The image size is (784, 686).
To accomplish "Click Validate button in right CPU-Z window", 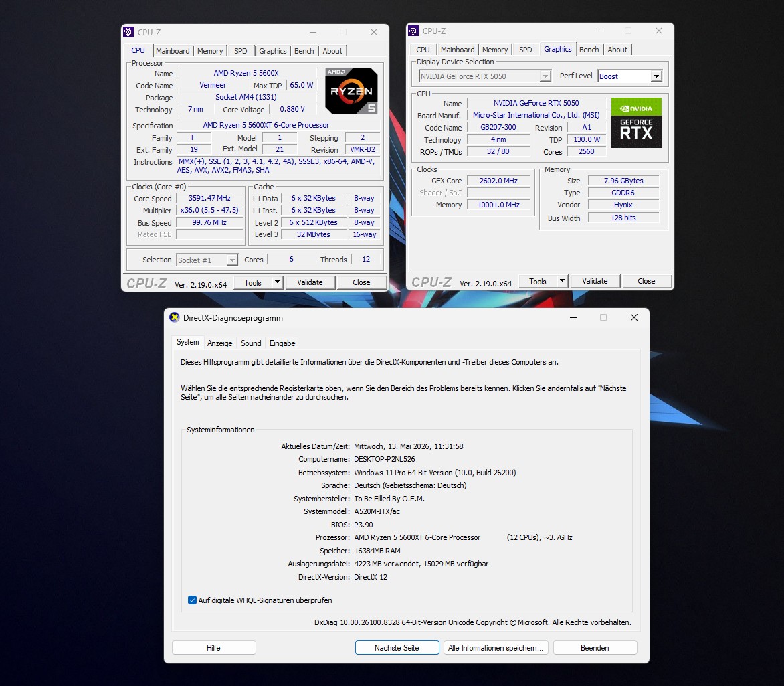I will pyautogui.click(x=595, y=281).
